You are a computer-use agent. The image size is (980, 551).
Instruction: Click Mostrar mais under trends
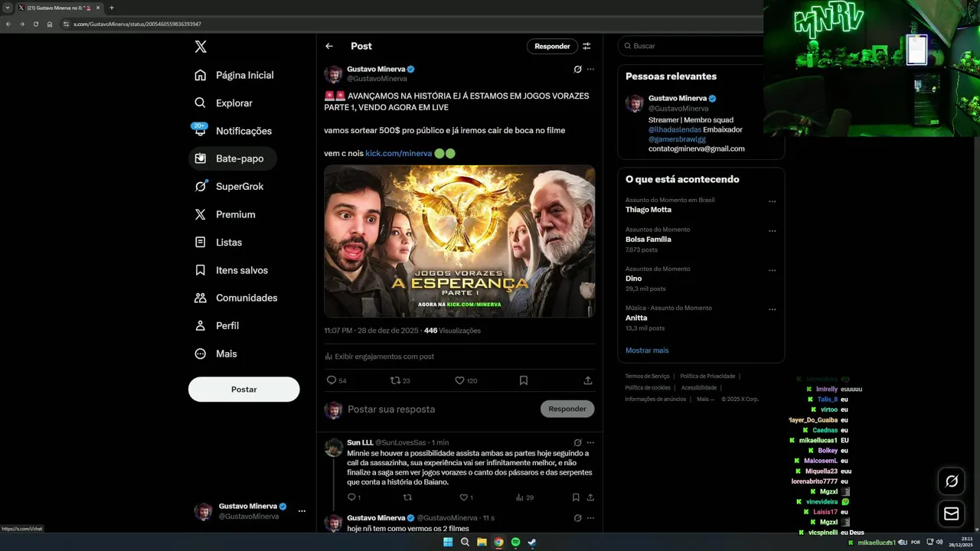tap(647, 350)
